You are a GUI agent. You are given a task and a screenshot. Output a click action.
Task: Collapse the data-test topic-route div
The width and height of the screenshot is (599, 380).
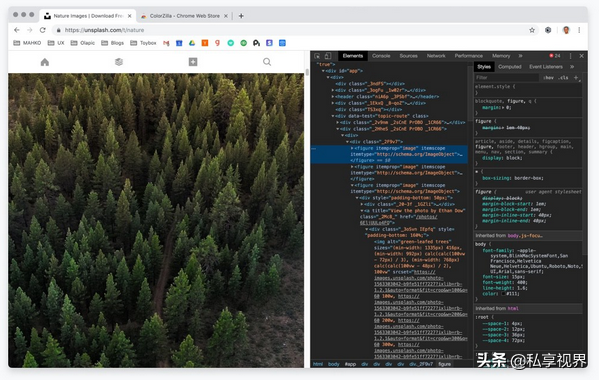click(333, 116)
